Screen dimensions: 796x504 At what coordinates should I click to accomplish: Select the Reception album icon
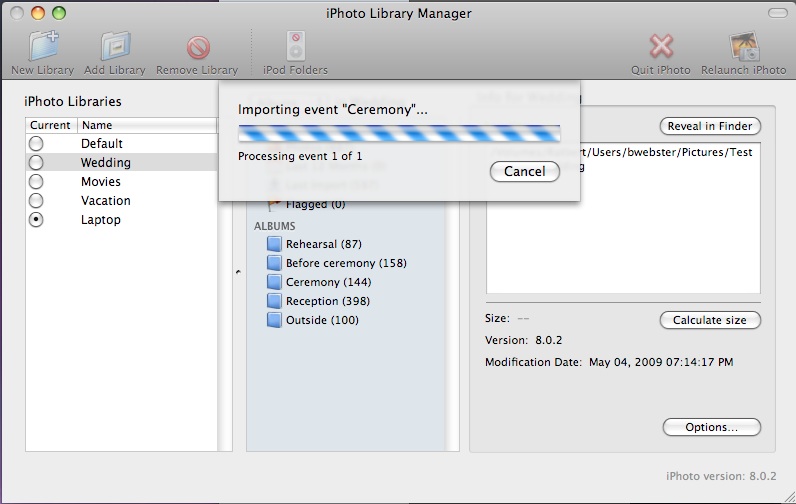[x=275, y=301]
